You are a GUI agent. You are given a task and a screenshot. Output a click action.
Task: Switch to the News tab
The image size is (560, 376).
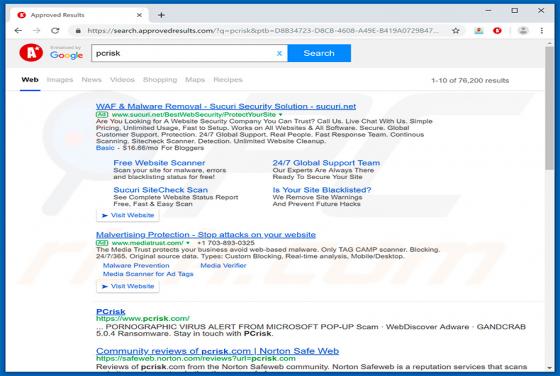pos(91,80)
